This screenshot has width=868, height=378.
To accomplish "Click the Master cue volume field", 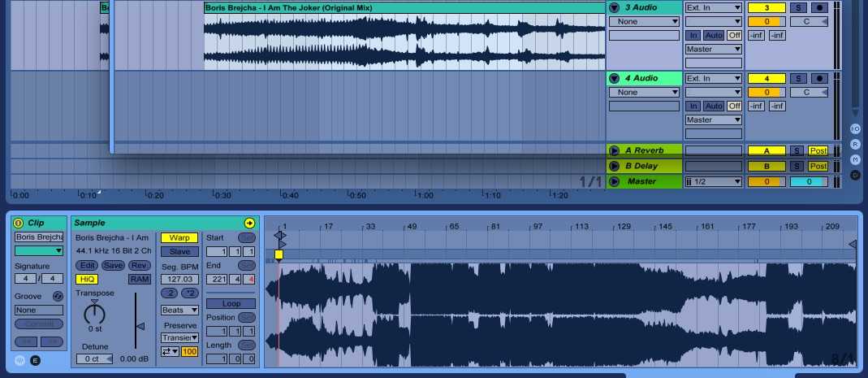I will (809, 181).
